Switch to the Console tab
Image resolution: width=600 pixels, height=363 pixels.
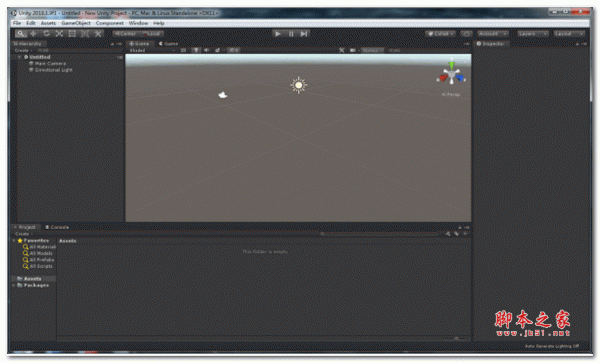click(x=57, y=227)
